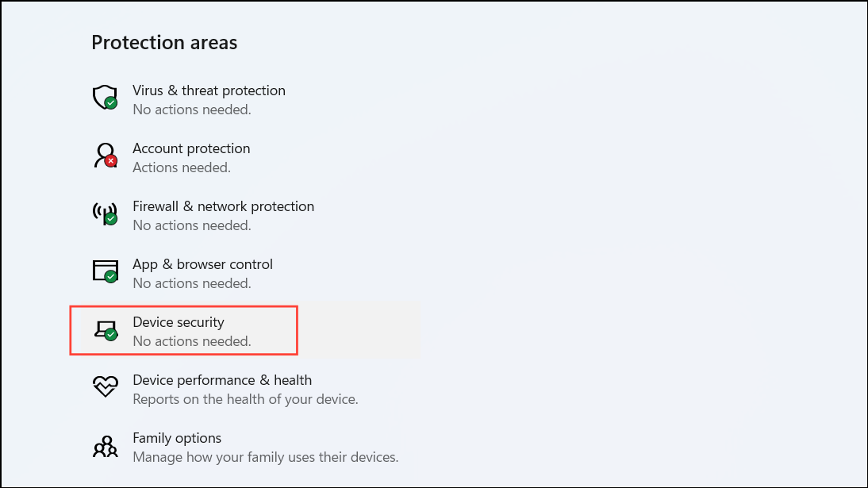Image resolution: width=868 pixels, height=488 pixels.
Task: Click the App & browser control icon
Action: (105, 271)
